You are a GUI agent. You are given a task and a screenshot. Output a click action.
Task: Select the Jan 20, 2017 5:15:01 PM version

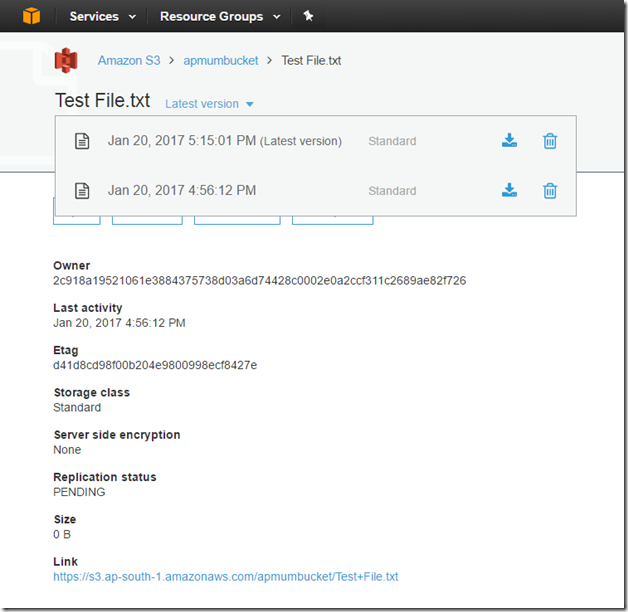point(225,141)
